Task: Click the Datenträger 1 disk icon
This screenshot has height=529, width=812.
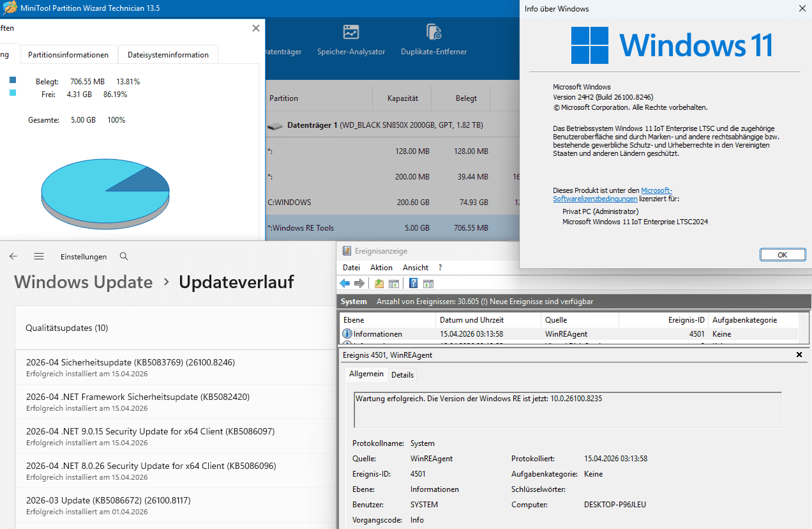Action: (275, 126)
